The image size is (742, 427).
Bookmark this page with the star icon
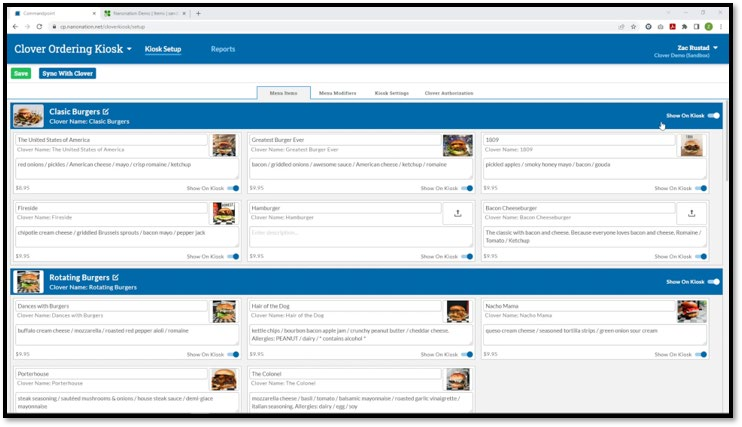634,27
